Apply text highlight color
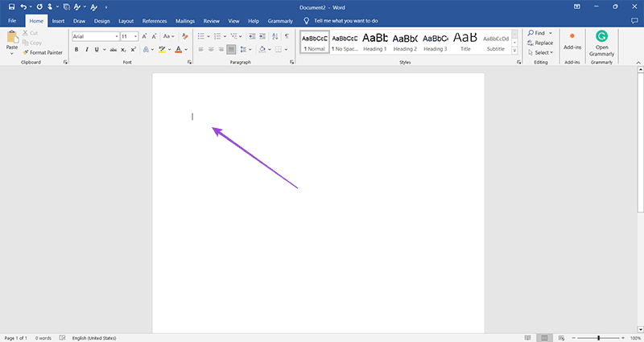This screenshot has width=644, height=342. tap(163, 50)
